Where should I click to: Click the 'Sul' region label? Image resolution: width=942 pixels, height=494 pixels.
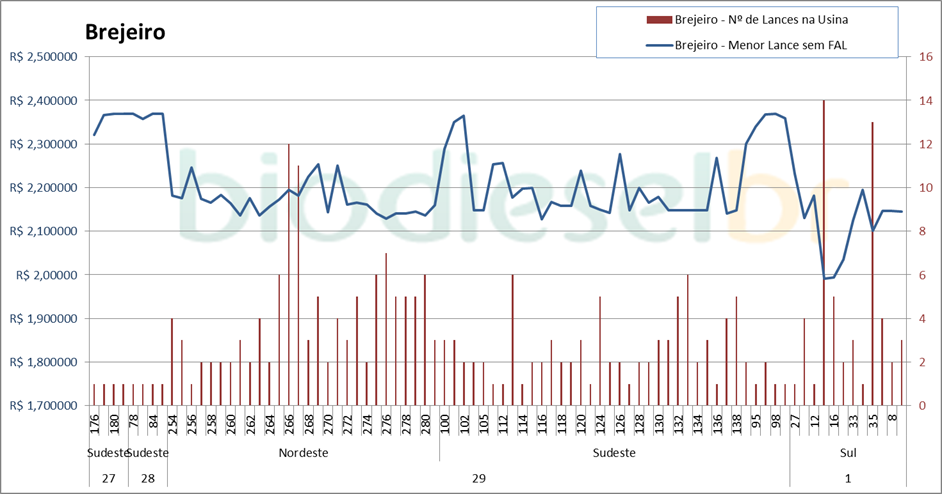point(848,452)
